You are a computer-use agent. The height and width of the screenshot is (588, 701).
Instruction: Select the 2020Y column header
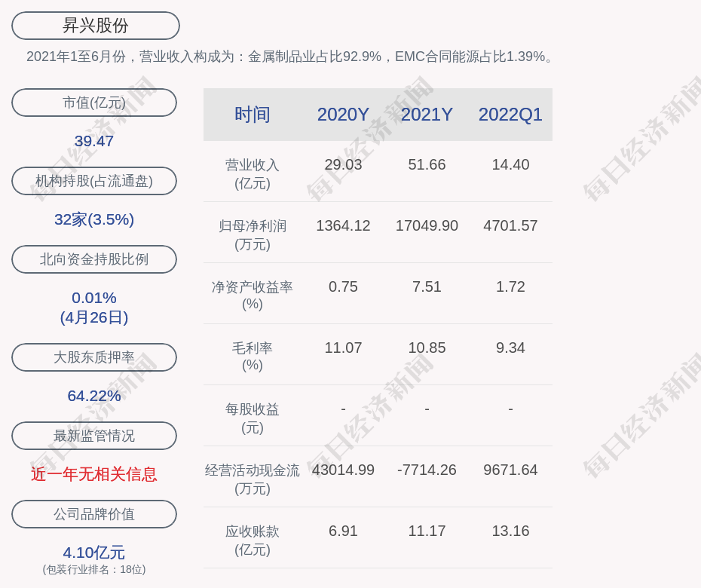pos(343,115)
